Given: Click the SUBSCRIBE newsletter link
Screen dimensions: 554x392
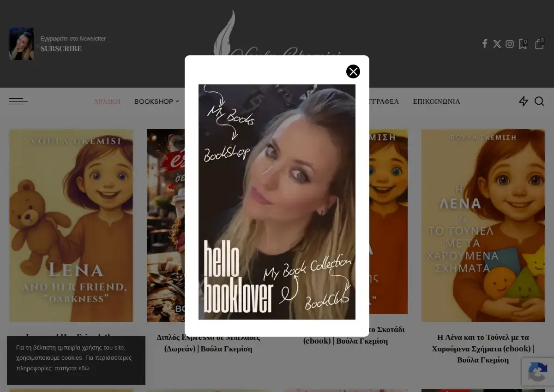Looking at the screenshot, I should click(x=61, y=49).
